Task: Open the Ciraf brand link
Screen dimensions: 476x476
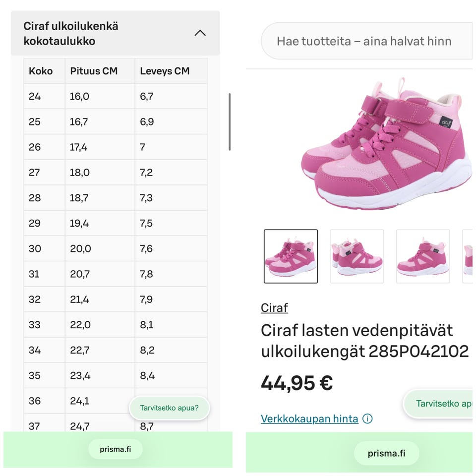Action: pos(274,308)
